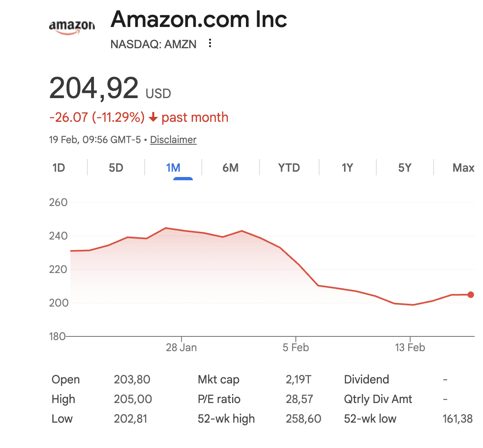Select the 1M range tab
The width and height of the screenshot is (483, 448).
173,168
